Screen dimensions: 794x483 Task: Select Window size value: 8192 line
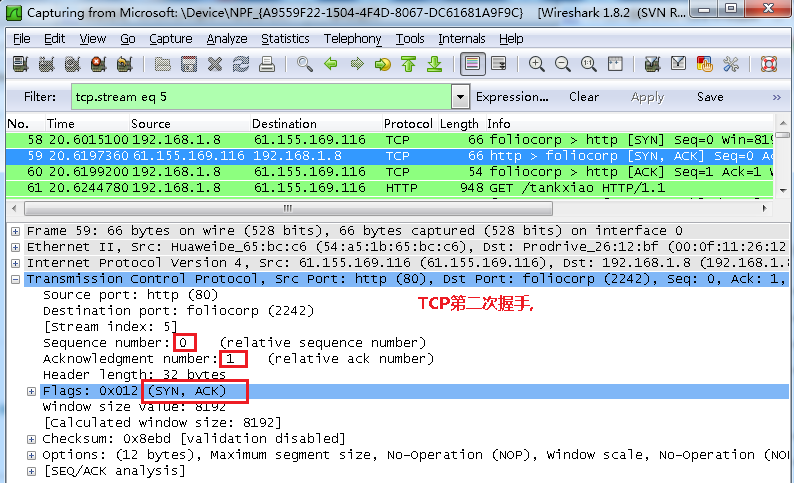coord(134,407)
